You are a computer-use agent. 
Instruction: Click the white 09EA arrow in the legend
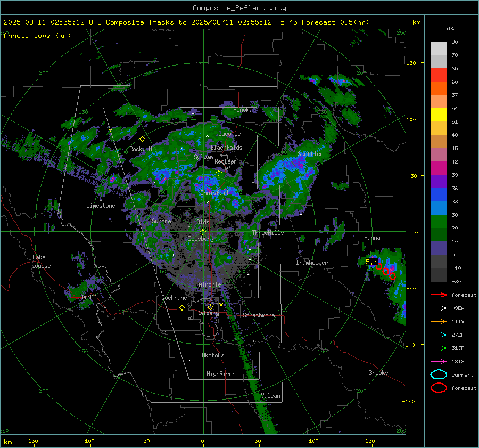(439, 308)
